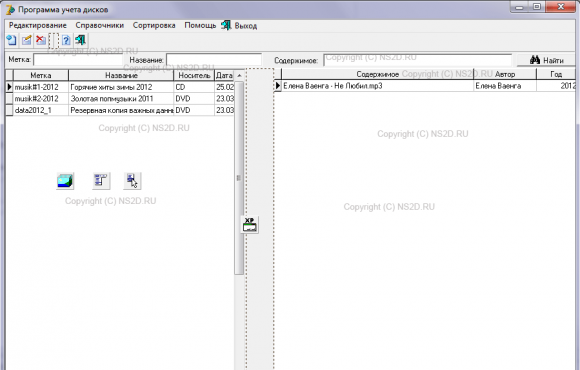
Task: Click the disc list scrollbar up arrow
Action: click(239, 75)
